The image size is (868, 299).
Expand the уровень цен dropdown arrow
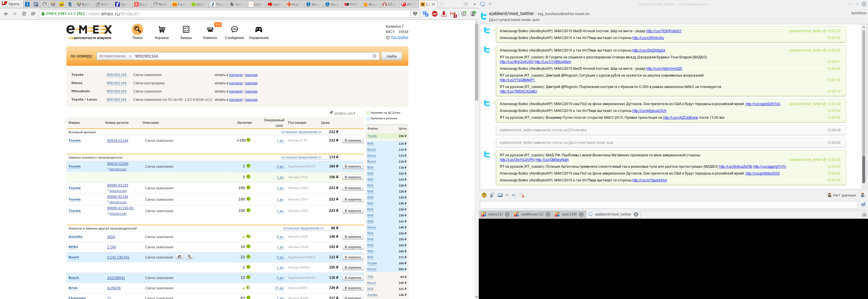[x=354, y=113]
